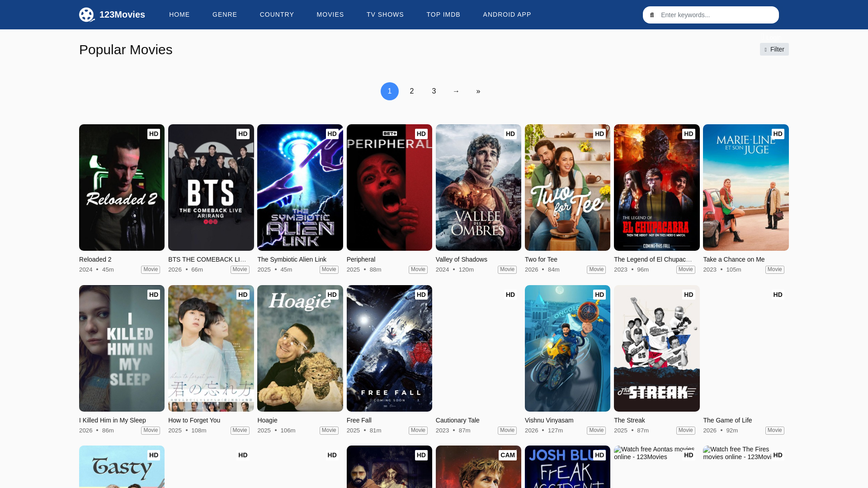Screen dimensions: 868x488
Task: Click The Symbiotic Alien Link title
Action: pos(292,259)
